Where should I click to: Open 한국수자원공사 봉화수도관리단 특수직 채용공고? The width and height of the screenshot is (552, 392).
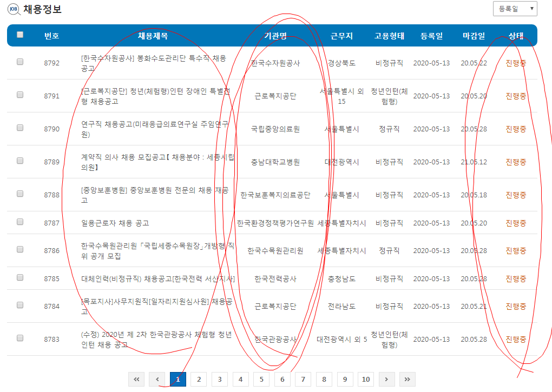pyautogui.click(x=154, y=63)
